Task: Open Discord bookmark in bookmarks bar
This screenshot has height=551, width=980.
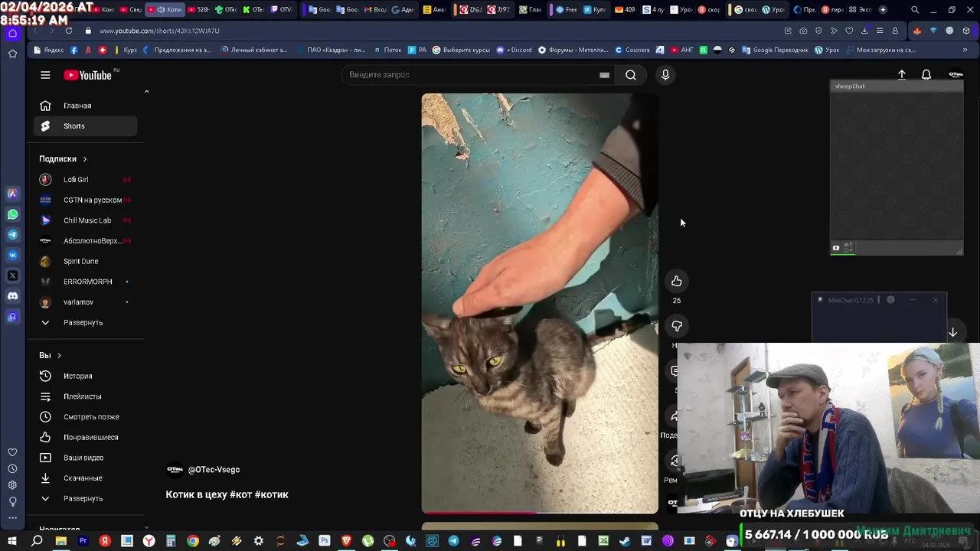Action: [x=514, y=50]
